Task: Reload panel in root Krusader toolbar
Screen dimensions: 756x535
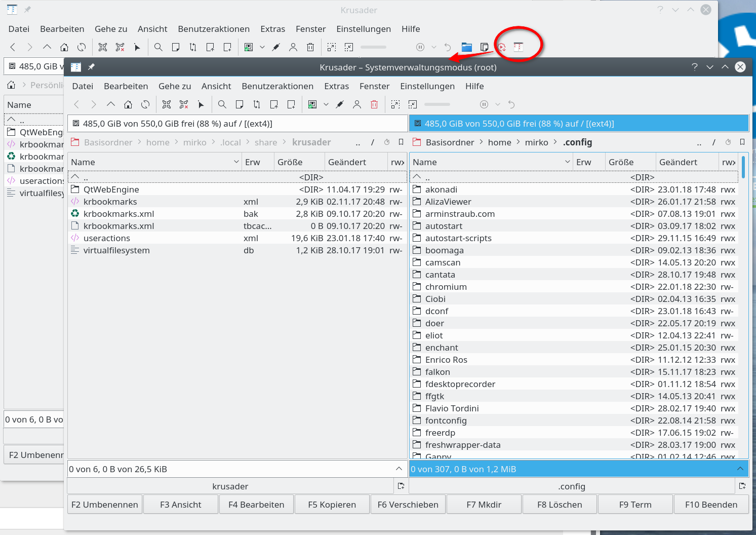Action: (x=145, y=104)
